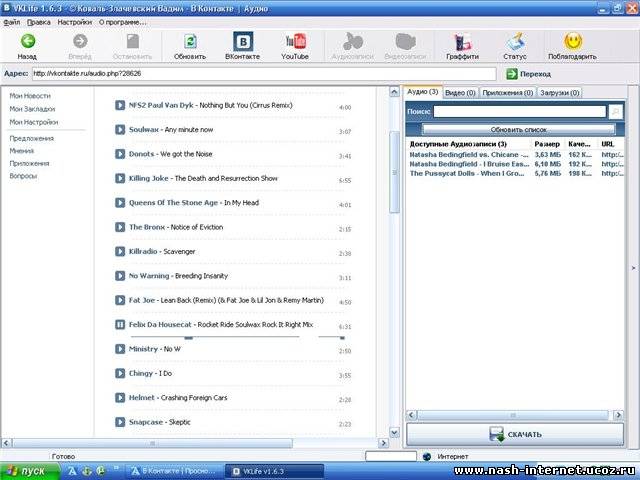Open the Файл menu
Viewport: 640px width, 480px height.
[x=11, y=22]
